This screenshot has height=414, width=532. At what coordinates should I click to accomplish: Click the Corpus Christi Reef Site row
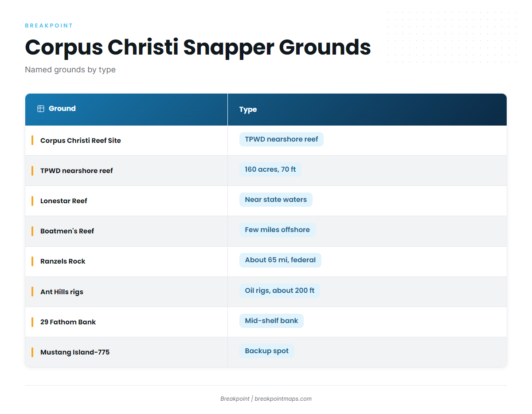[266, 141]
